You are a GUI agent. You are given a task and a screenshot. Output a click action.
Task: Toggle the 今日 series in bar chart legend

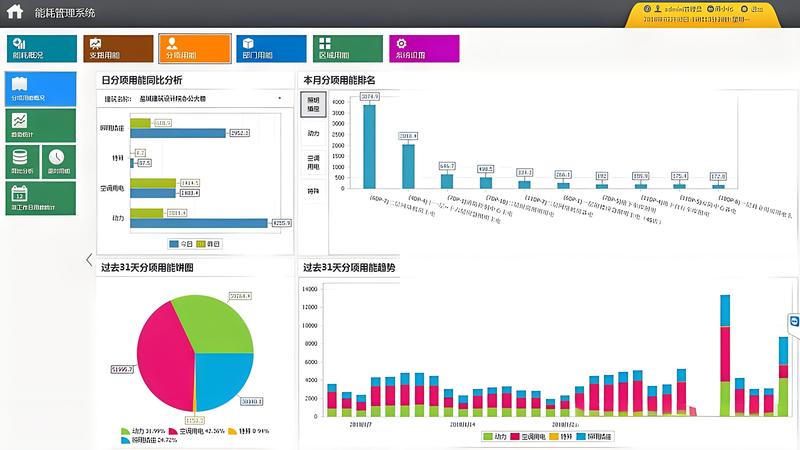[182, 244]
